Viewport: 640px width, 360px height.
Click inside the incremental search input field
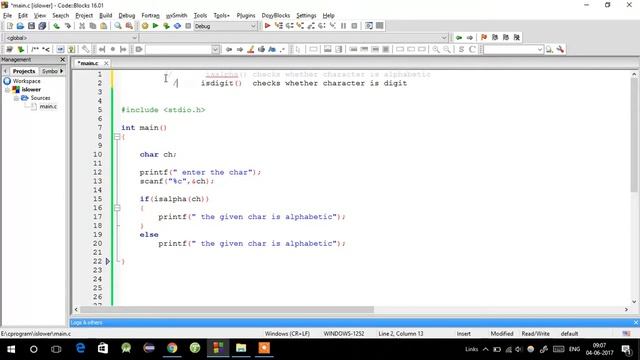click(179, 49)
